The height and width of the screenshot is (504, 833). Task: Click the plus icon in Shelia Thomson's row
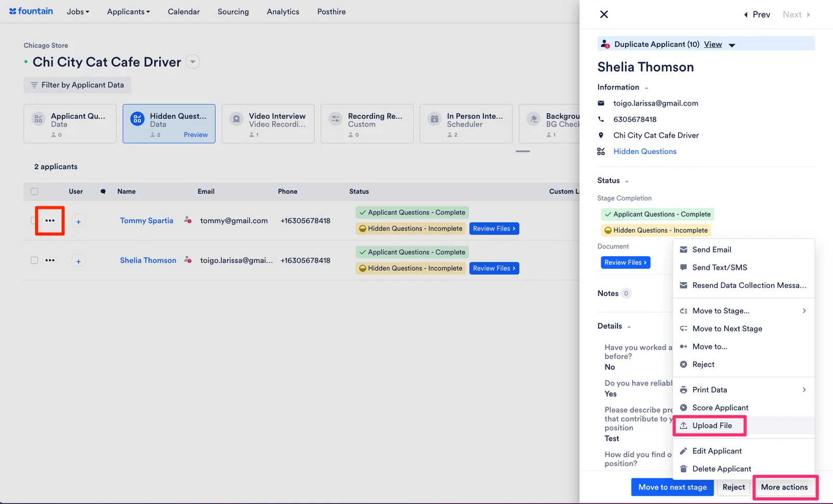pos(79,261)
